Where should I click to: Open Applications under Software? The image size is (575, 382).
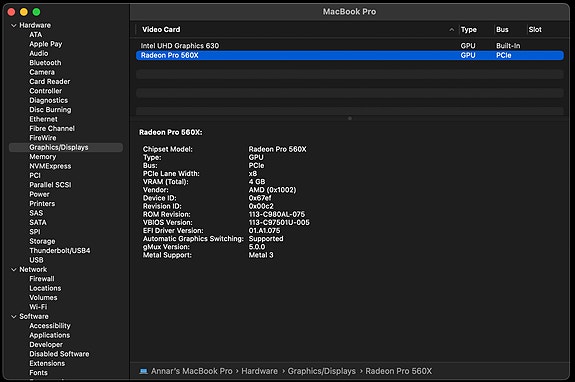[50, 335]
